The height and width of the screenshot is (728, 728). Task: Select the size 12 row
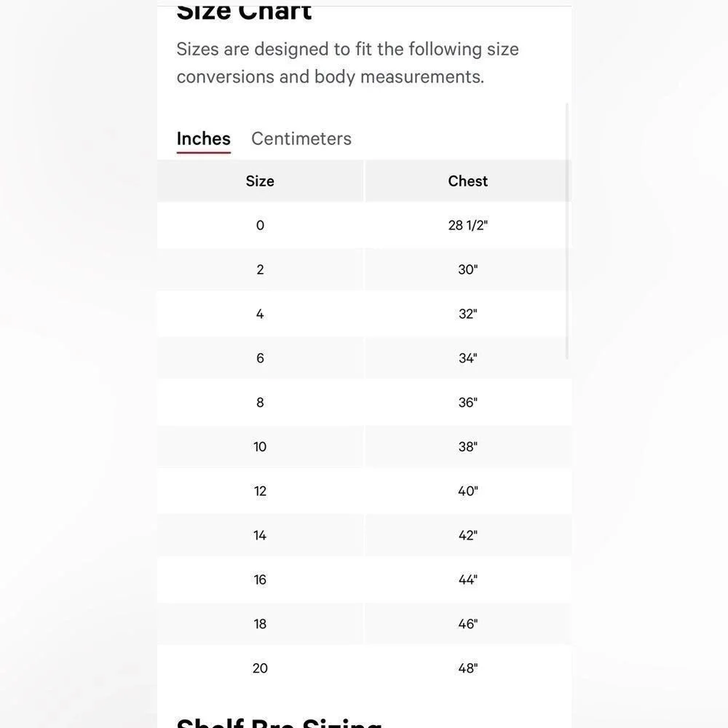click(365, 491)
